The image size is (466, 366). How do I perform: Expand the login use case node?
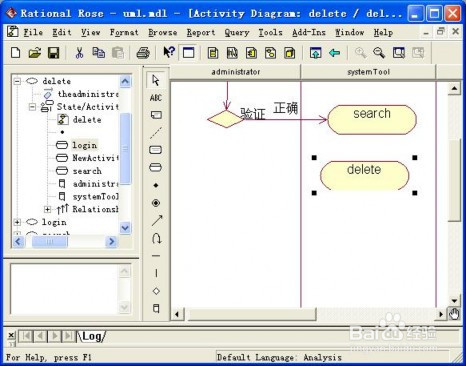click(17, 222)
